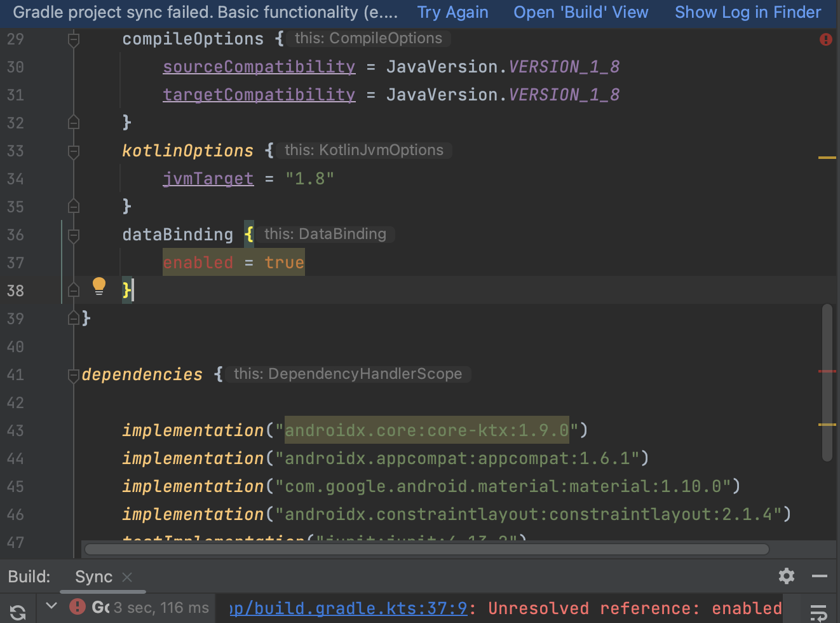Click the constraintlayout:2.1.4 dependency string
The height and width of the screenshot is (623, 840).
(529, 514)
